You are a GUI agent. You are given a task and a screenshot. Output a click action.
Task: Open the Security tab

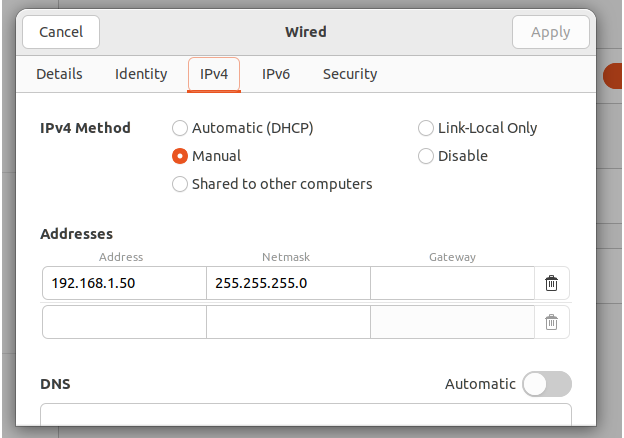click(x=350, y=74)
